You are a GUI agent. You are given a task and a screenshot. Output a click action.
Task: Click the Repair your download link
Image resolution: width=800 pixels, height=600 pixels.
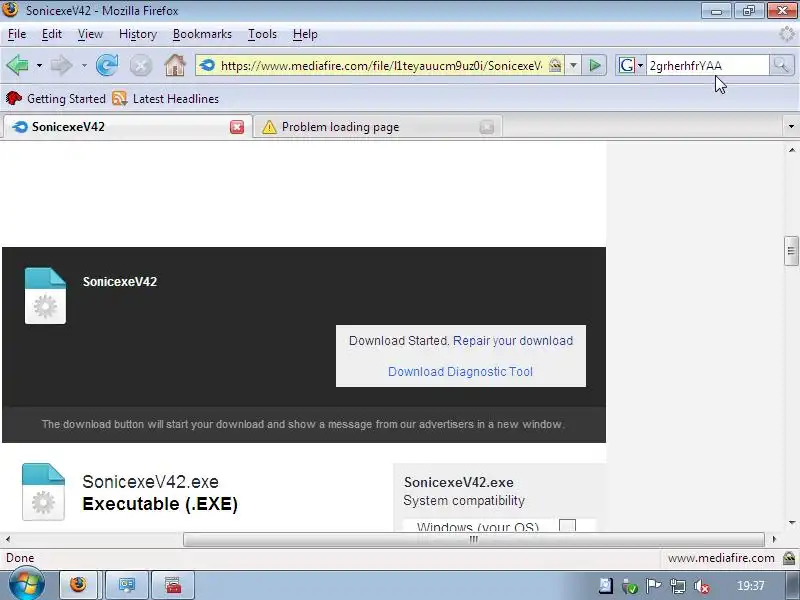tap(513, 341)
